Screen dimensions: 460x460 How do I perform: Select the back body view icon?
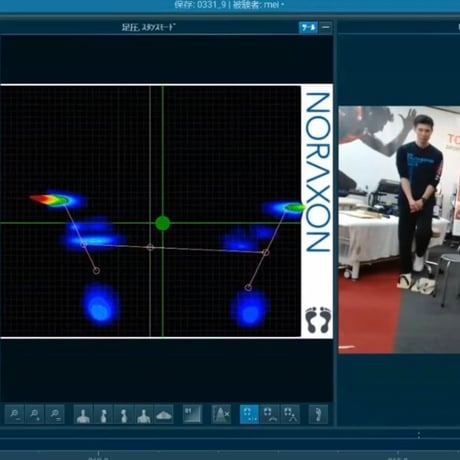pyautogui.click(x=144, y=414)
